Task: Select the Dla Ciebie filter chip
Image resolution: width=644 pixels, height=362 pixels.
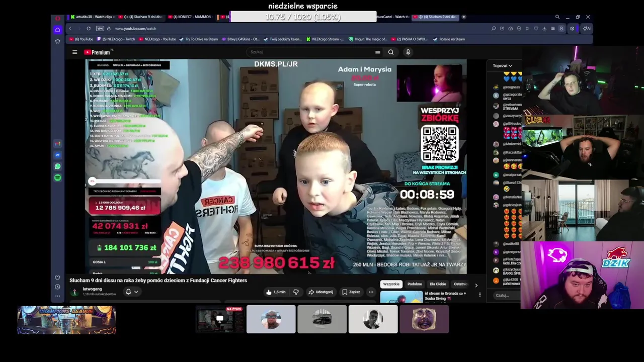Action: pyautogui.click(x=438, y=284)
